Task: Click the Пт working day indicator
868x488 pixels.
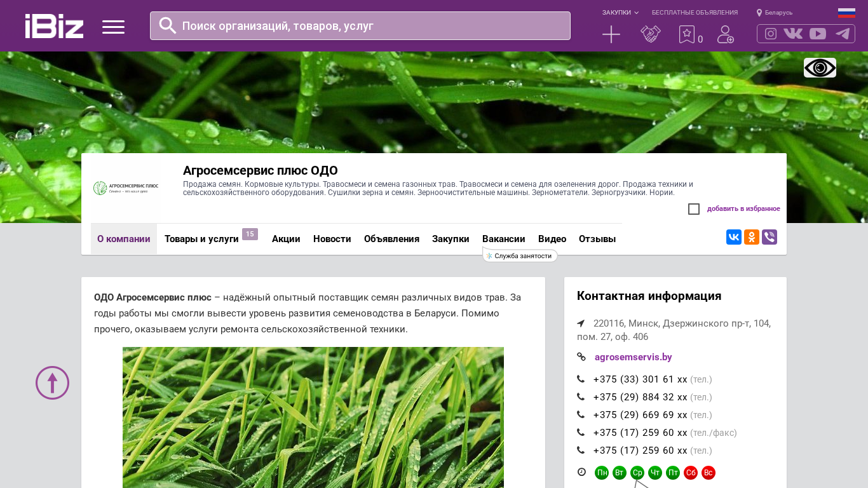Action: [x=673, y=473]
